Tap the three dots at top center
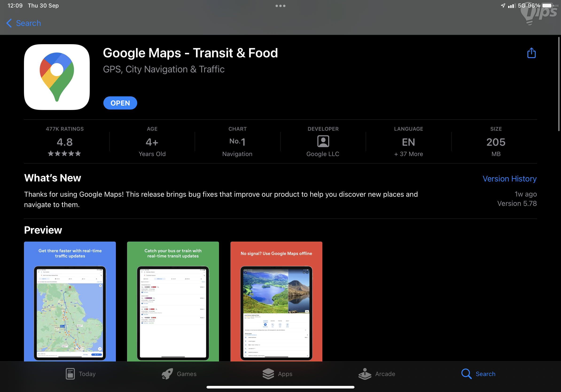 click(x=280, y=6)
